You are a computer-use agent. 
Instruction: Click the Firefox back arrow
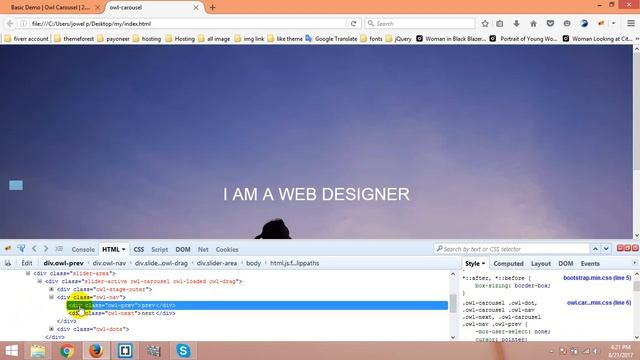(10, 24)
